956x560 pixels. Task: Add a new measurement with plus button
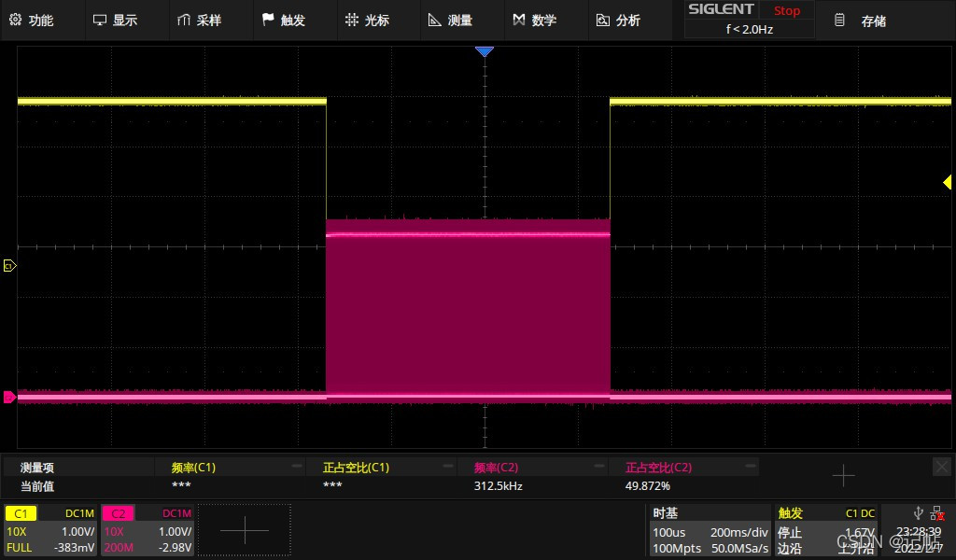tap(843, 475)
